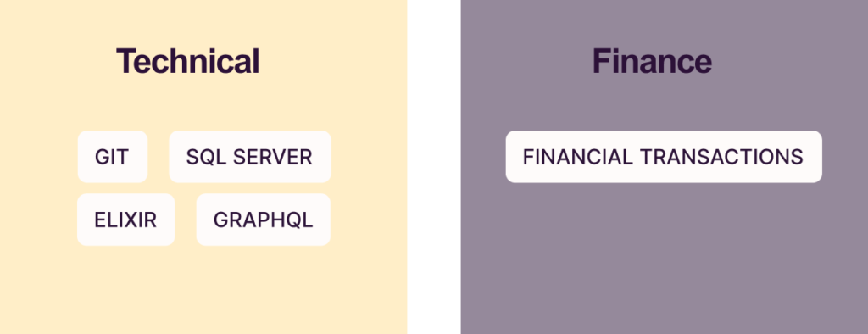Image resolution: width=868 pixels, height=334 pixels.
Task: Click the word SQL in the tag
Action: coord(207,158)
